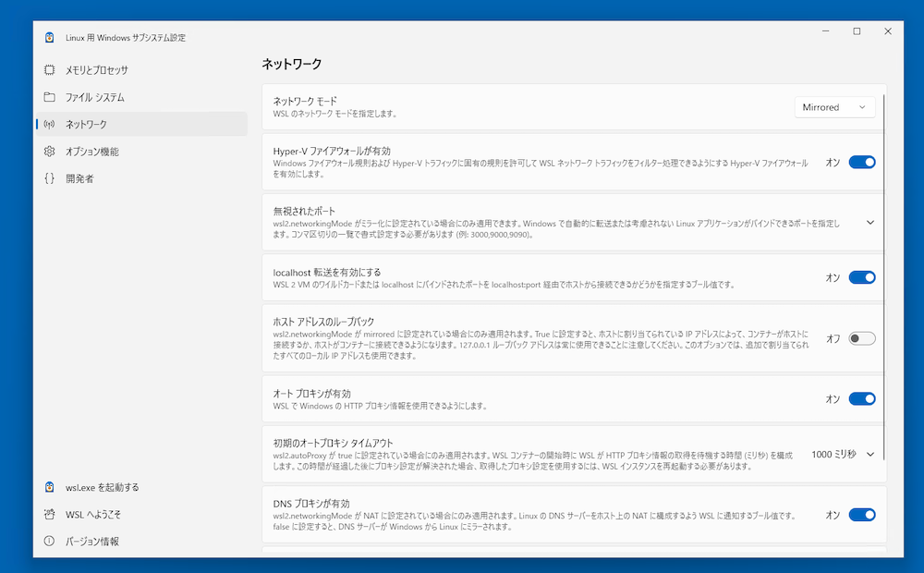Open the ネットワーク モード Mirrored dropdown

(834, 107)
